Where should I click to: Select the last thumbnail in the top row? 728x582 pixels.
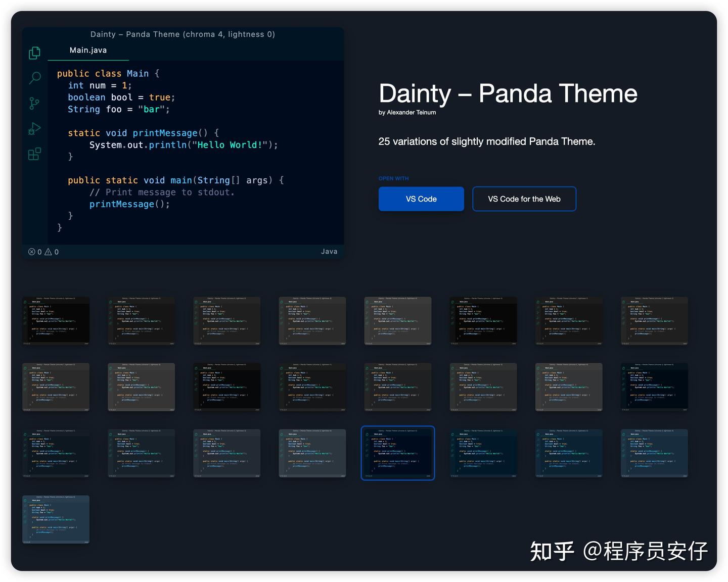pyautogui.click(x=654, y=320)
